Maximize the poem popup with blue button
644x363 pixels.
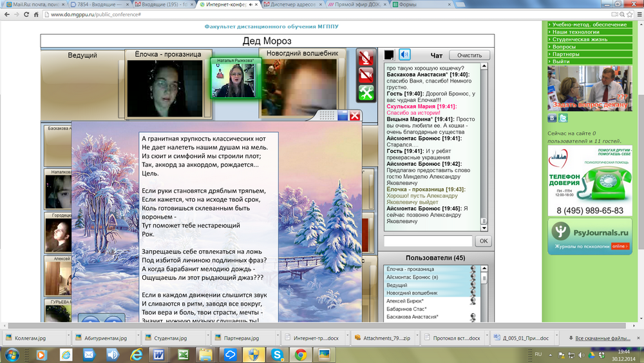343,116
